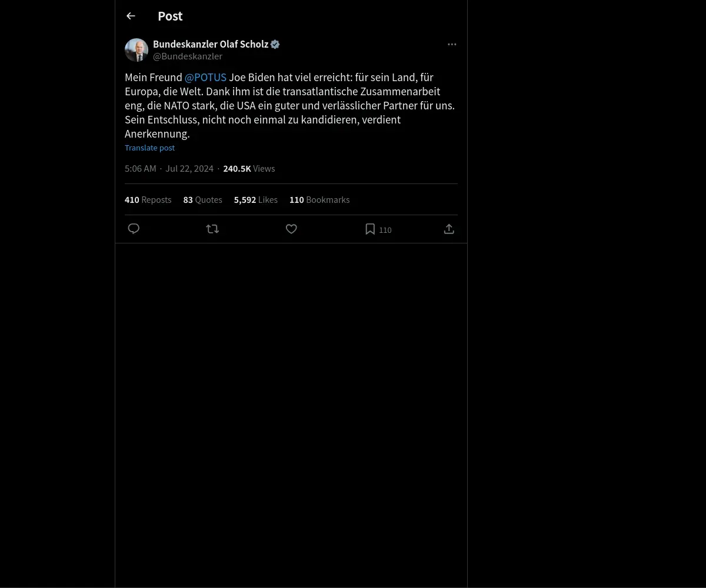View the 5,592 Likes list

255,200
